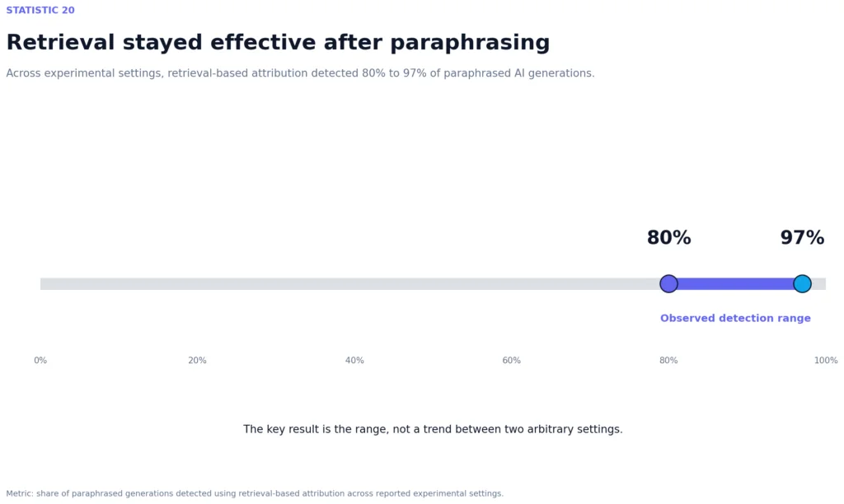Click the 40% axis tick label

(x=354, y=361)
